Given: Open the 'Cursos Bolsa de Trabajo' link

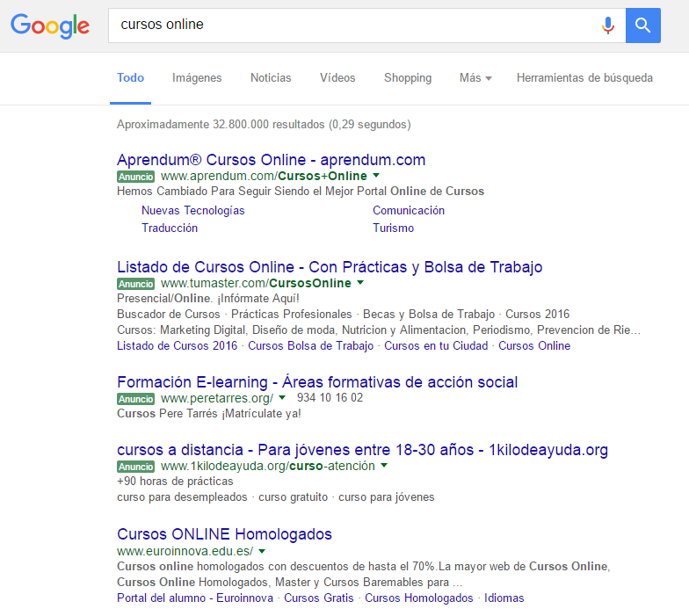Looking at the screenshot, I should (311, 346).
